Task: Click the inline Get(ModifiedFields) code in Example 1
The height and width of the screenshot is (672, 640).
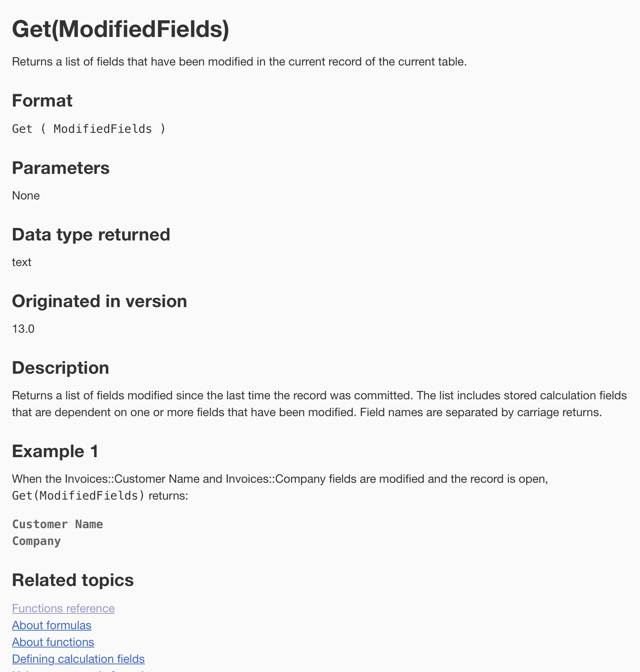Action: tap(78, 496)
